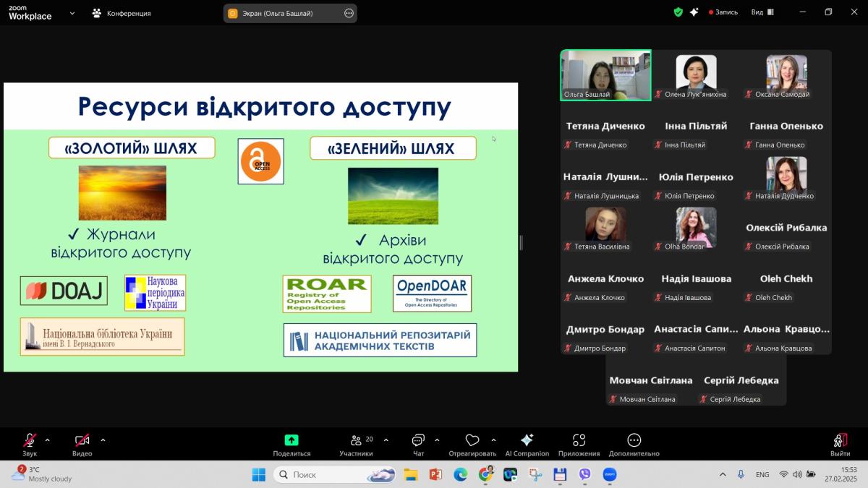Image resolution: width=868 pixels, height=488 pixels.
Task: Open the Apps (Приложения) icon
Action: 579,440
